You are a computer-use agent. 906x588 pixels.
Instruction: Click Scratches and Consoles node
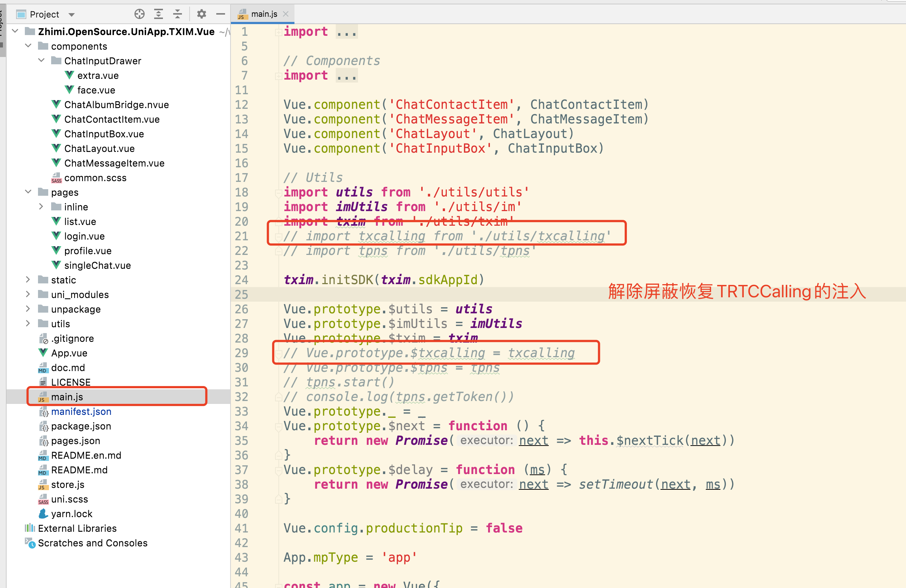click(x=92, y=543)
